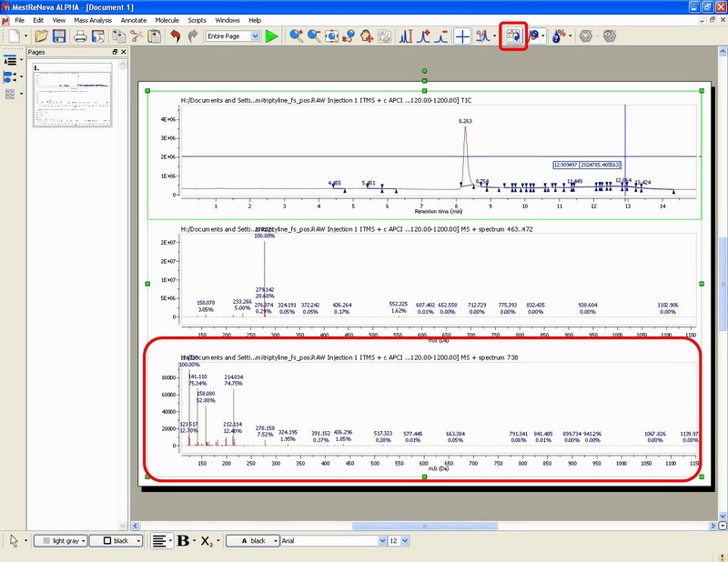The width and height of the screenshot is (728, 562).
Task: Close the Pages panel
Action: pos(125,52)
